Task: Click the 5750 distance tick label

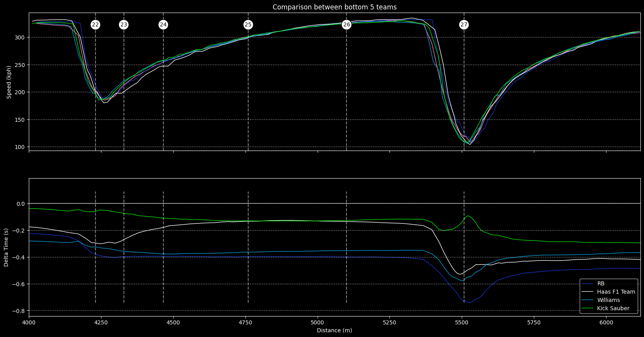Action: coord(534,322)
